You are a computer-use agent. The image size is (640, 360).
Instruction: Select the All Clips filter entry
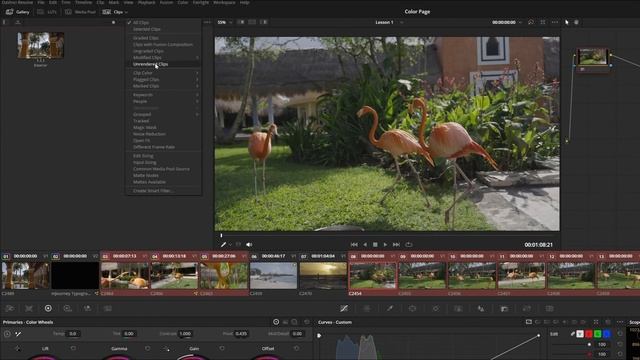coord(163,22)
